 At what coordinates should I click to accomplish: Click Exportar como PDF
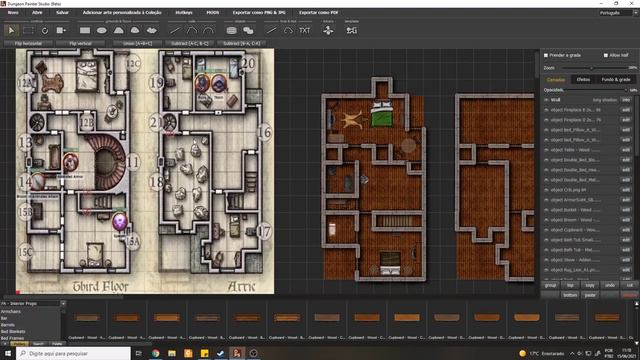(x=318, y=13)
